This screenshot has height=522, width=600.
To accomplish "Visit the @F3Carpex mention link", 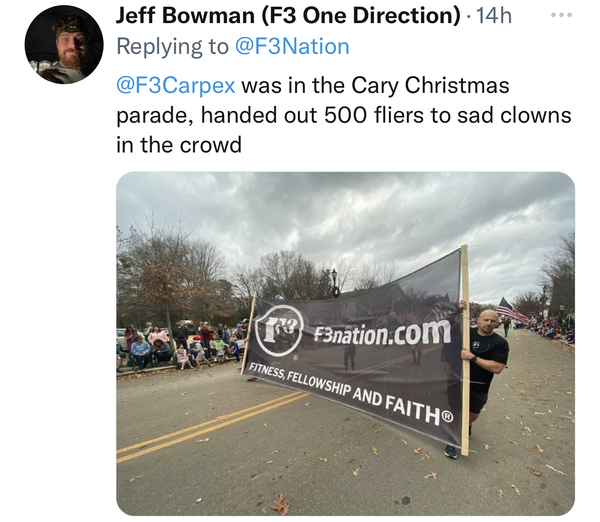I will coord(176,85).
